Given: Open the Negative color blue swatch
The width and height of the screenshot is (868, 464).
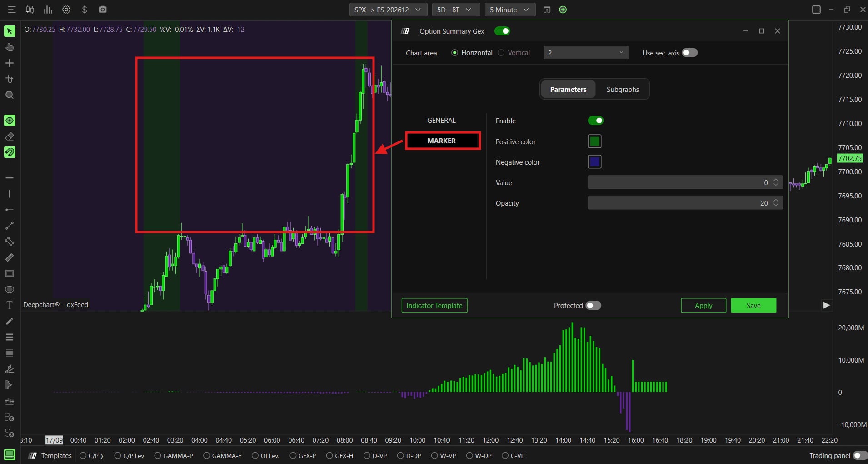Looking at the screenshot, I should (594, 161).
